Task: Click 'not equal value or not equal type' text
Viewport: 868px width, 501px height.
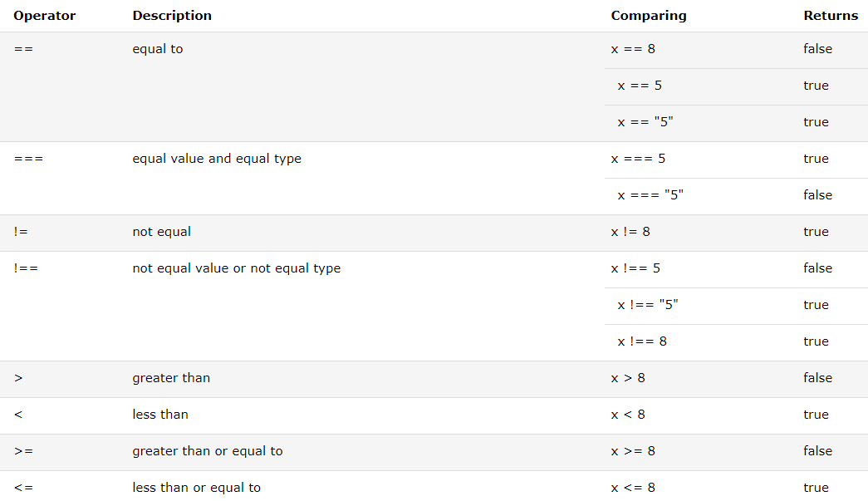Action: click(236, 268)
